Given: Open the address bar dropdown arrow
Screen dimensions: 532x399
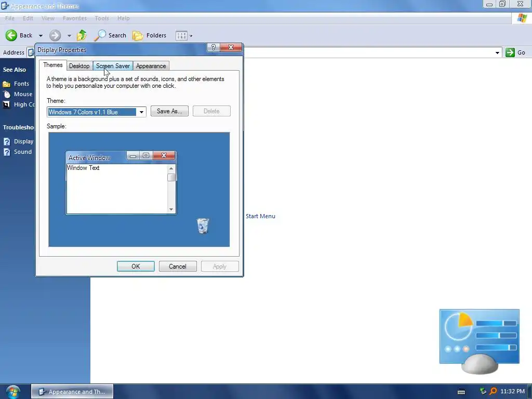Looking at the screenshot, I should 497,52.
